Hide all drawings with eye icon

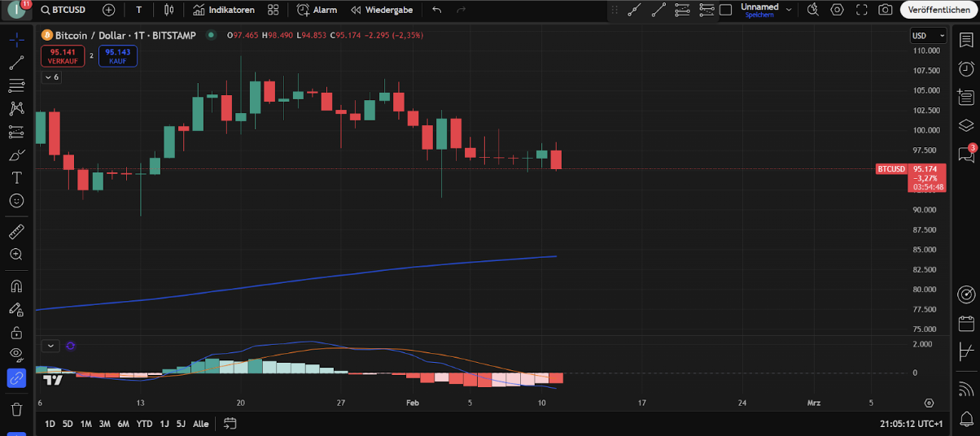(16, 354)
